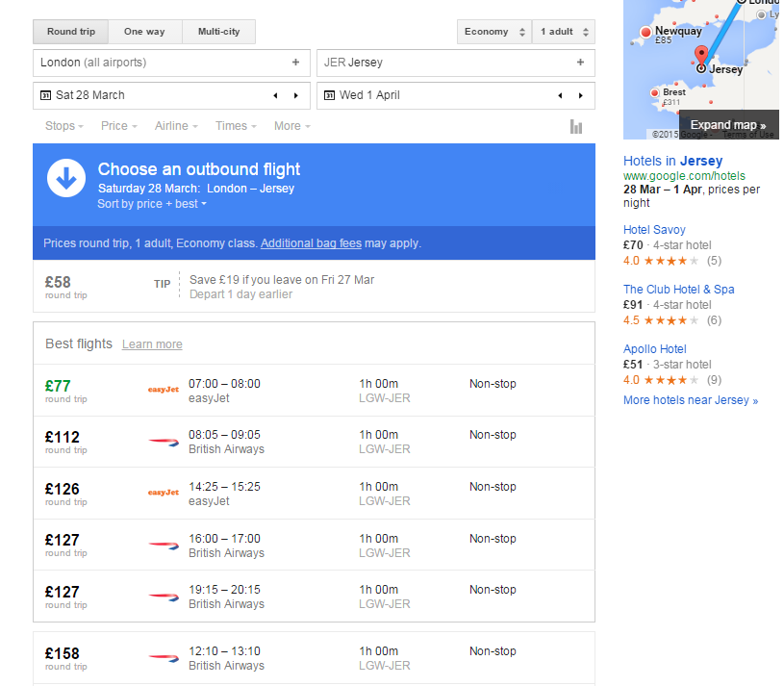Screen dimensions: 784x686
Task: Click British Airways logo on £158 flight
Action: [164, 658]
